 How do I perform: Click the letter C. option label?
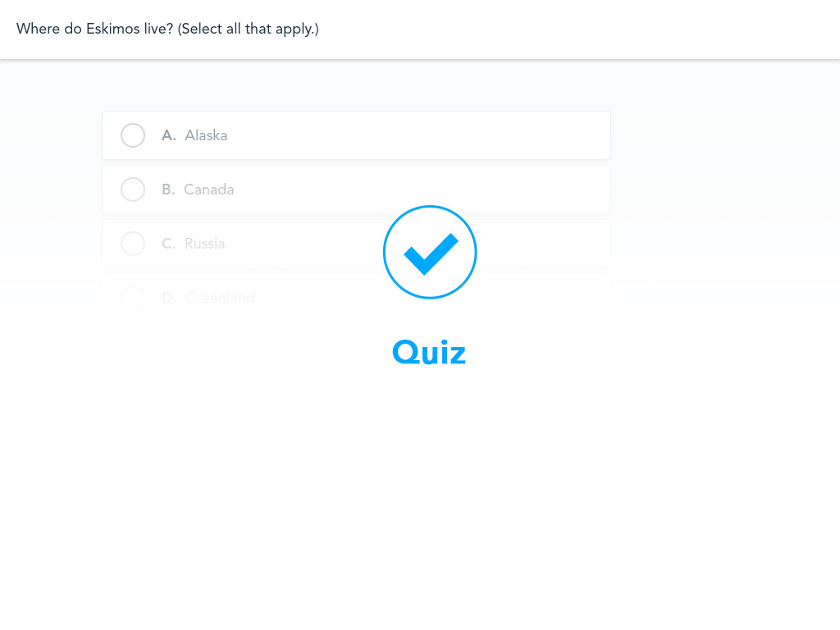click(168, 243)
